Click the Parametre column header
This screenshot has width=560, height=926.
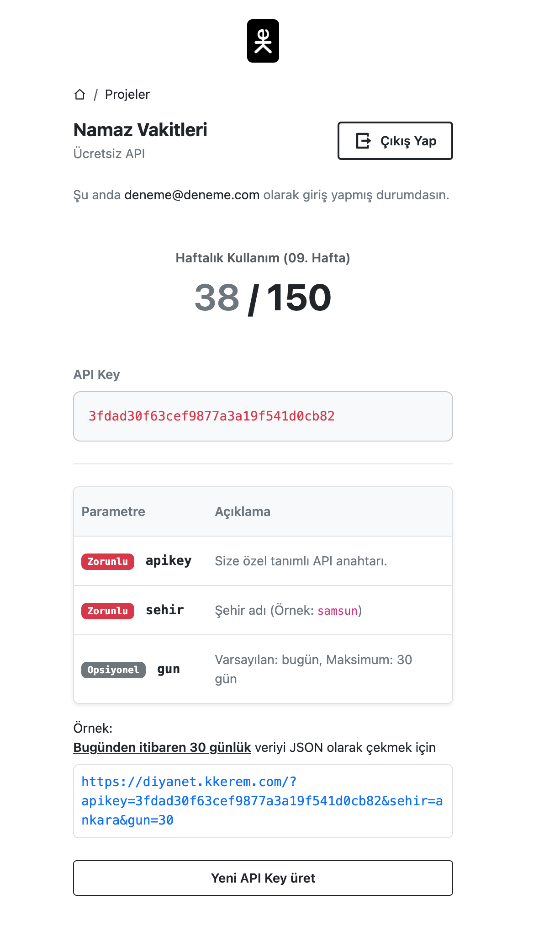(113, 511)
